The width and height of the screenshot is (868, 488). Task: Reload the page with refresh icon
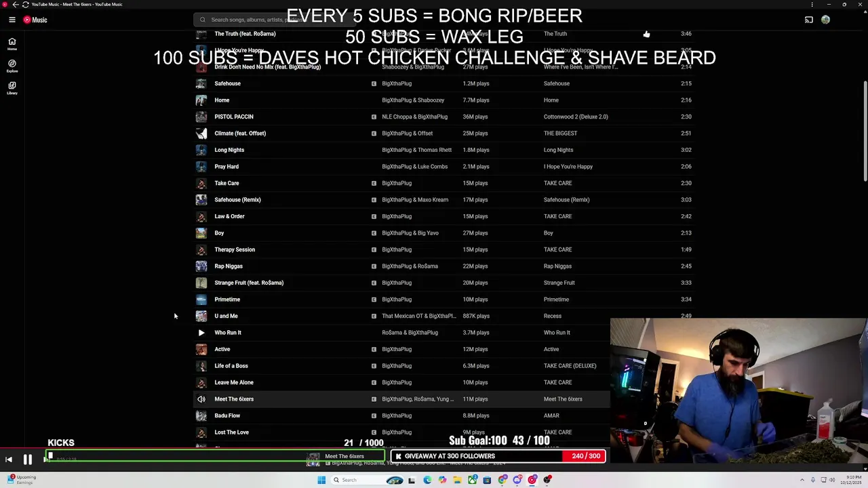point(26,4)
